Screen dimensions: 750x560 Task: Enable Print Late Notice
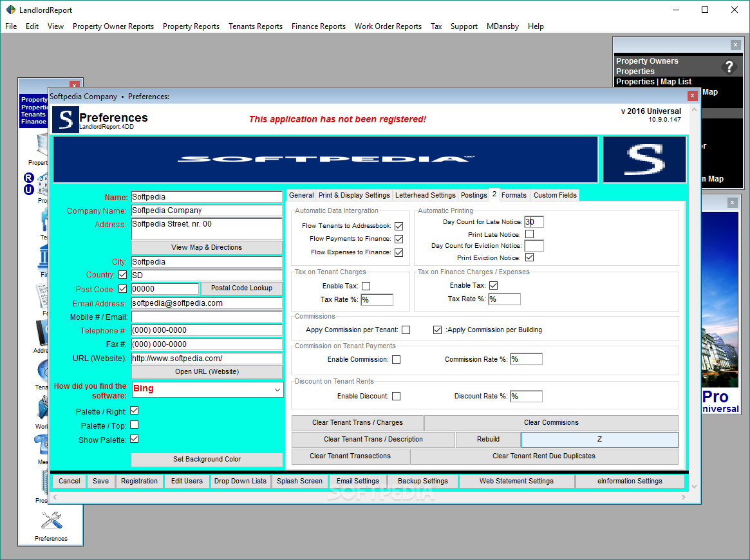click(x=529, y=234)
